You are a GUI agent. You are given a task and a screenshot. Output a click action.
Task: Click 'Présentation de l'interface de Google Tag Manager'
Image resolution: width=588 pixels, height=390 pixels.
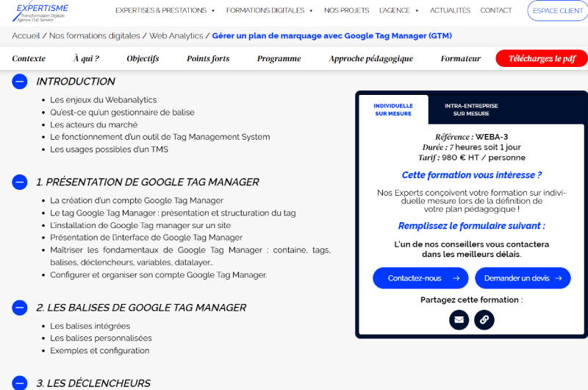pyautogui.click(x=146, y=238)
